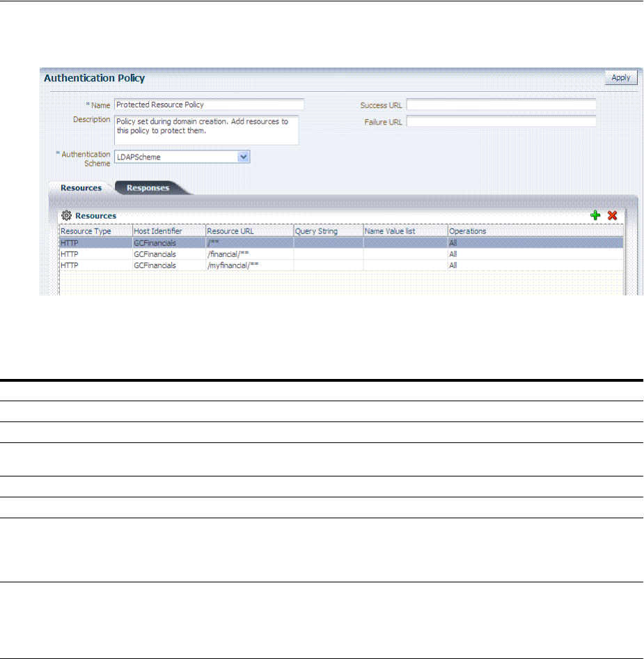644x659 pixels.
Task: Select the Resources tab
Action: click(x=81, y=188)
